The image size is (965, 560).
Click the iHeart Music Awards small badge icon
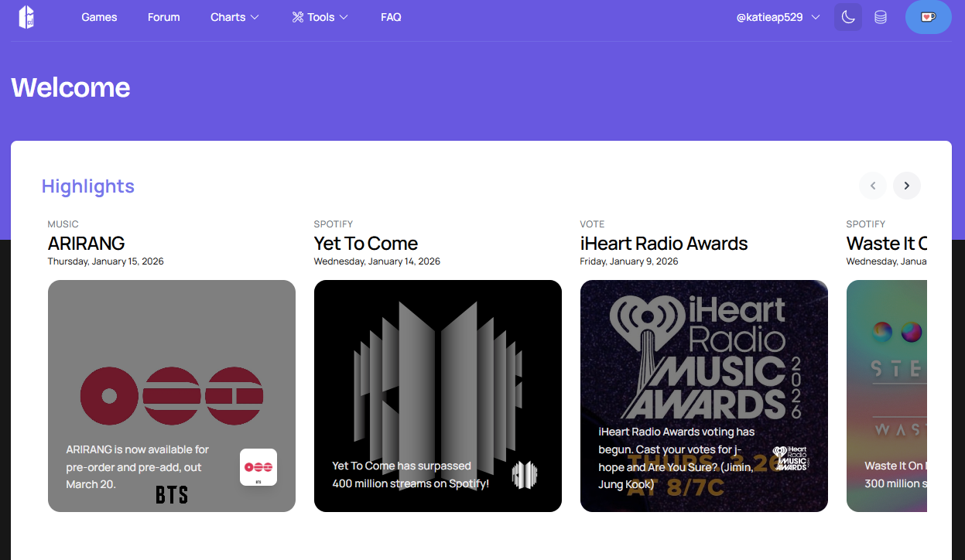(x=791, y=458)
